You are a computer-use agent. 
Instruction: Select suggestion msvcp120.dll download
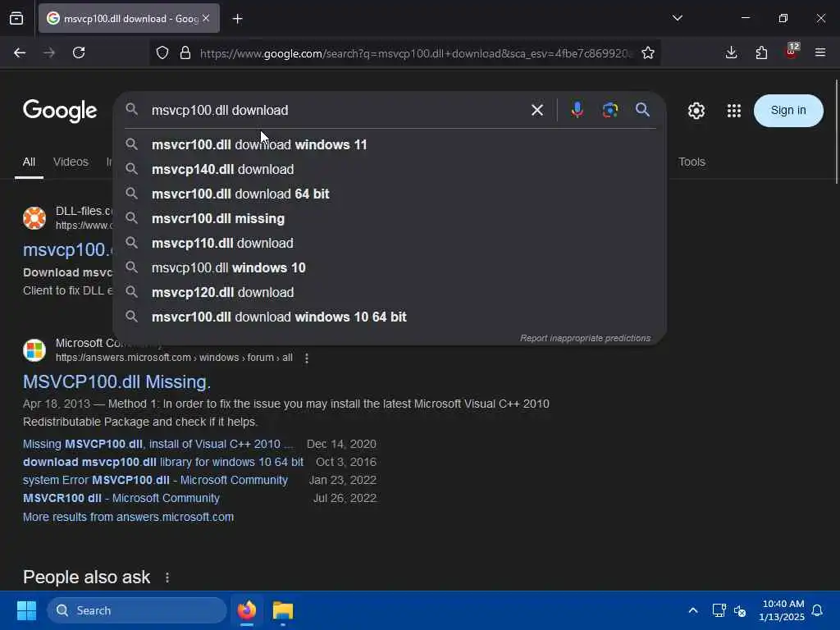point(390,293)
